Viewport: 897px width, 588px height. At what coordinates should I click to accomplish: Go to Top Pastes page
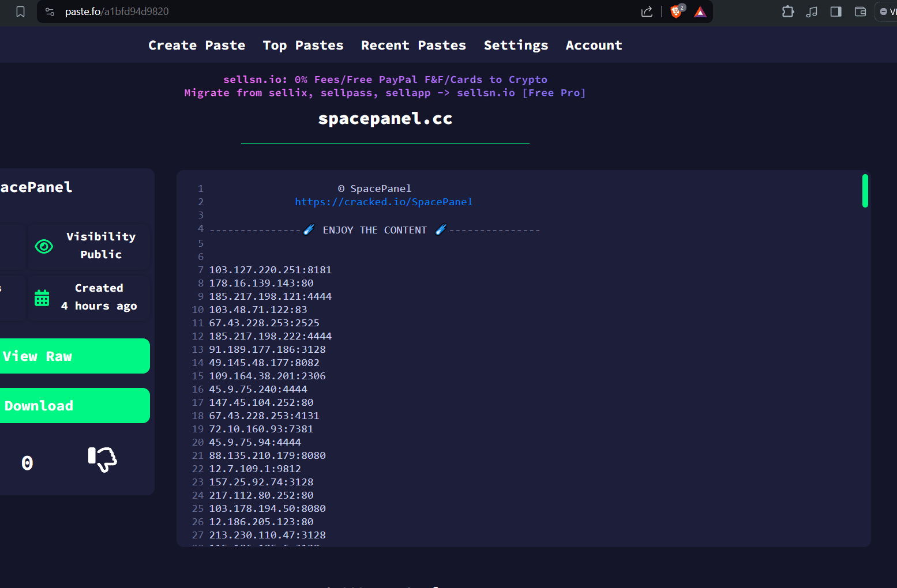[x=303, y=46]
